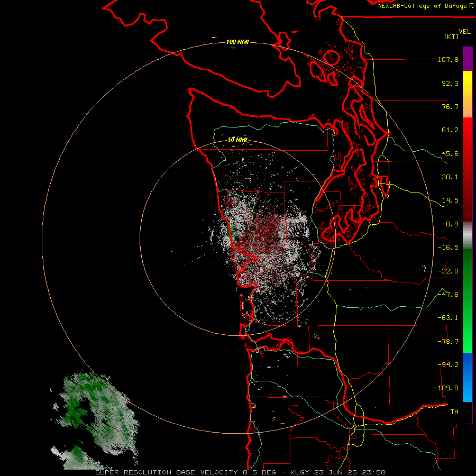Image resolution: width=476 pixels, height=476 pixels.
Task: Pick the purple segment of velocity color bar
Action: [467, 59]
